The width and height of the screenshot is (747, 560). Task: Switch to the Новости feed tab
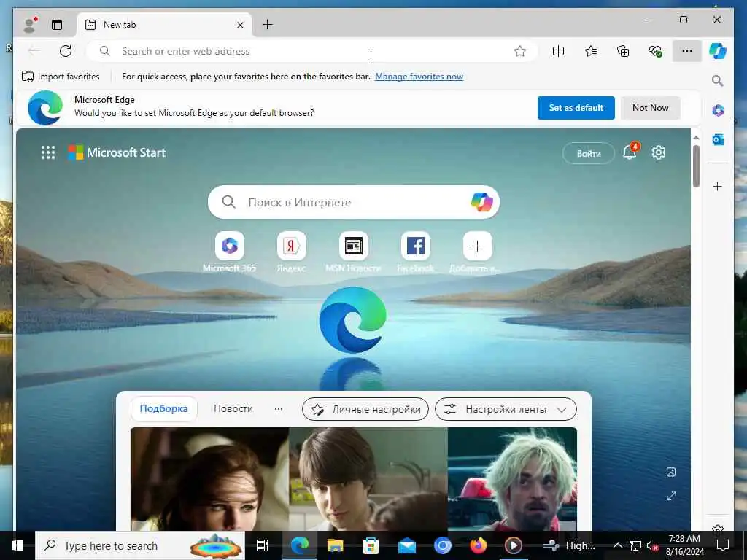coord(233,408)
